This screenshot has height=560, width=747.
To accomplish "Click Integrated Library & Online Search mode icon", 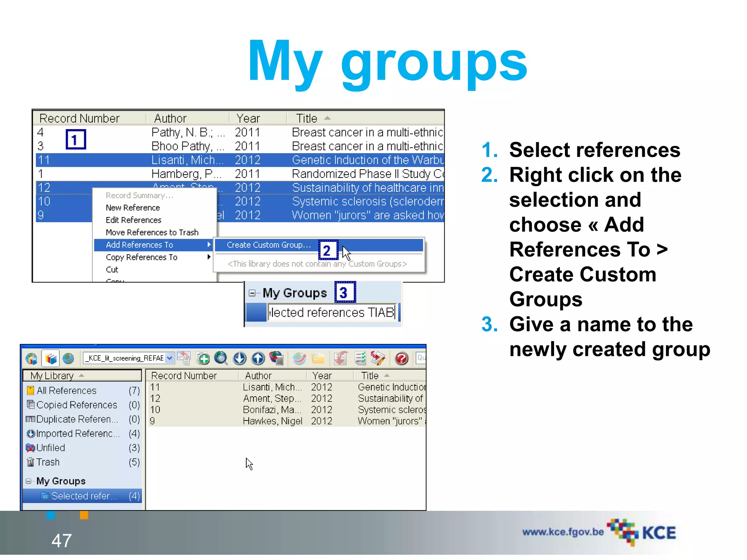I will pyautogui.click(x=32, y=358).
